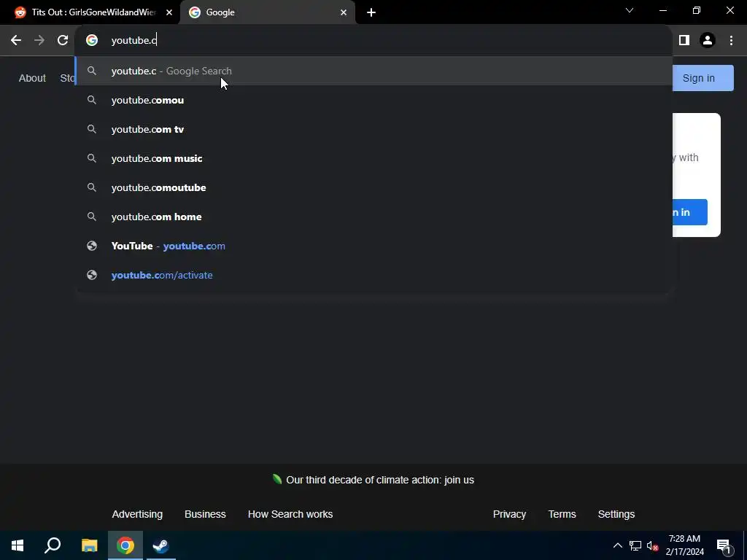Click the network status tray icon
The width and height of the screenshot is (747, 560).
[635, 545]
